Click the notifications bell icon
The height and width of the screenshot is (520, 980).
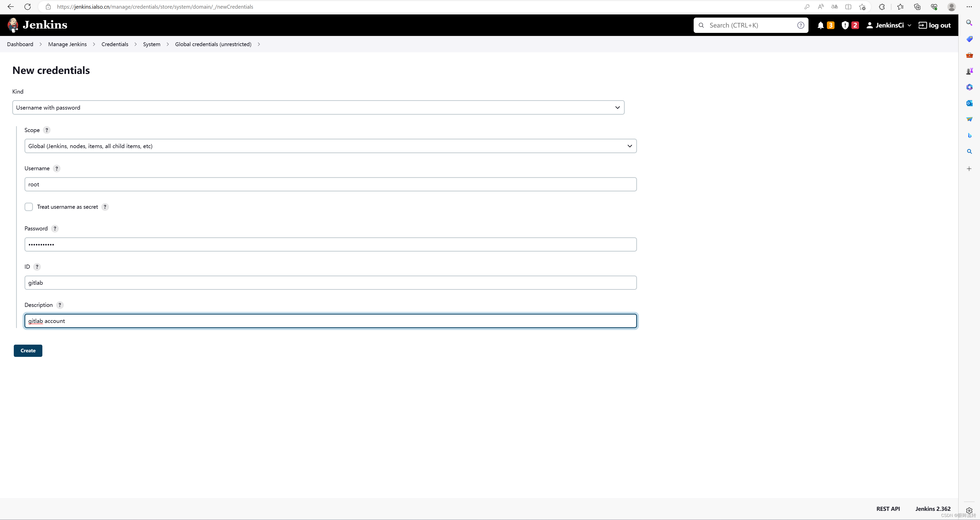(x=820, y=25)
